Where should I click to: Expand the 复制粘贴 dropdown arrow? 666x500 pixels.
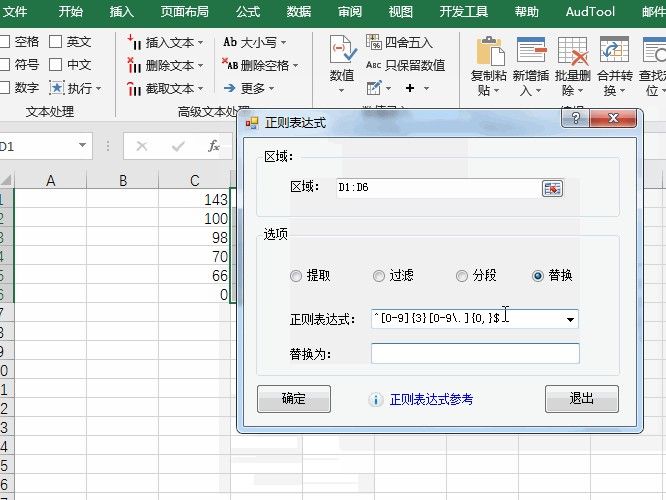tap(496, 90)
